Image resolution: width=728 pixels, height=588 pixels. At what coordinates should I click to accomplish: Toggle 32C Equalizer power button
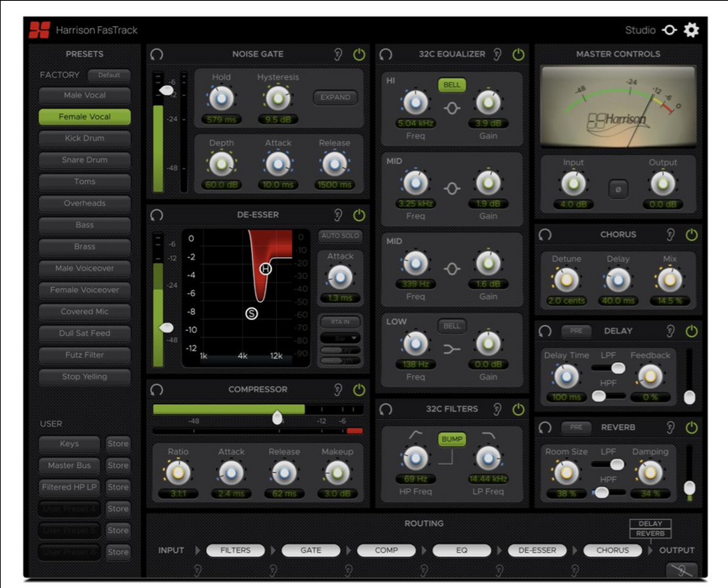click(x=518, y=55)
